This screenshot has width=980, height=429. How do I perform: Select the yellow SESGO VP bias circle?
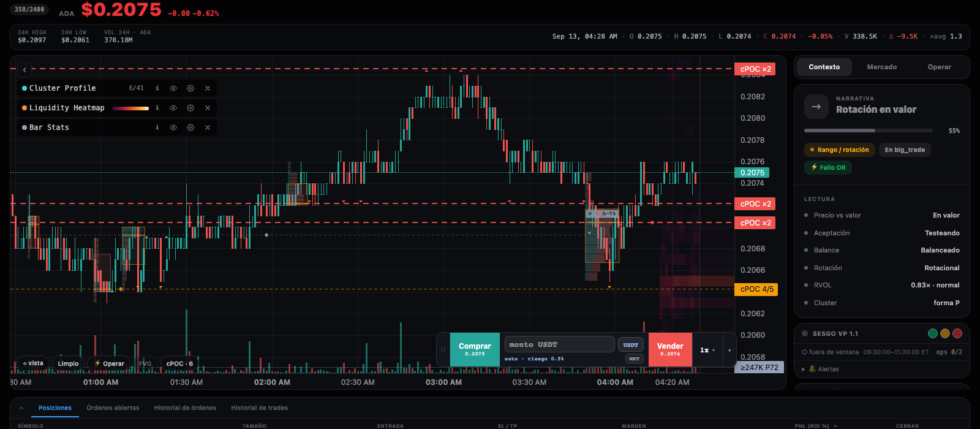(x=945, y=333)
